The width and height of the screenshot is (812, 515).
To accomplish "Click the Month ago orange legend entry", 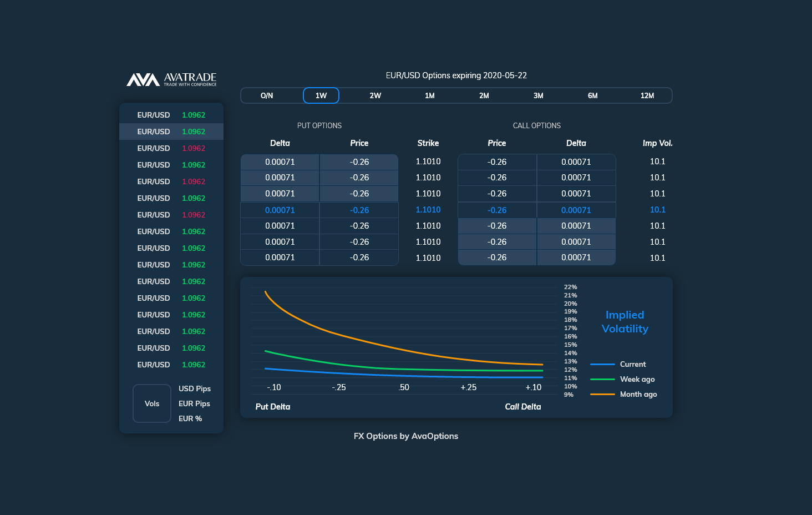I will click(x=623, y=395).
